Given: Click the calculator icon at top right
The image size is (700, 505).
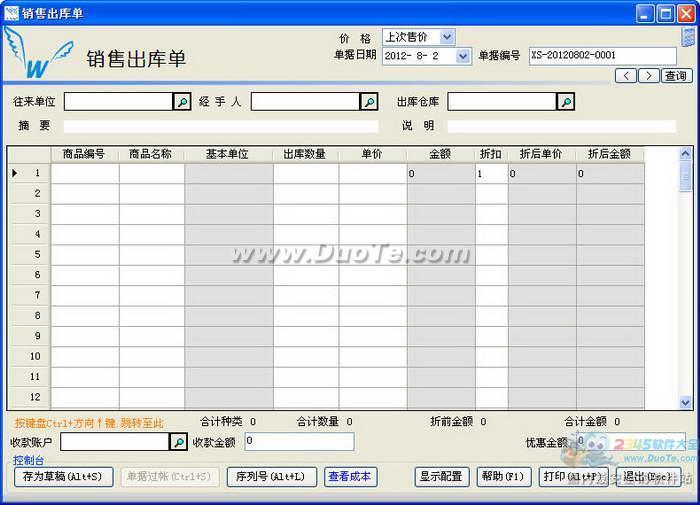Looking at the screenshot, I should 688,37.
